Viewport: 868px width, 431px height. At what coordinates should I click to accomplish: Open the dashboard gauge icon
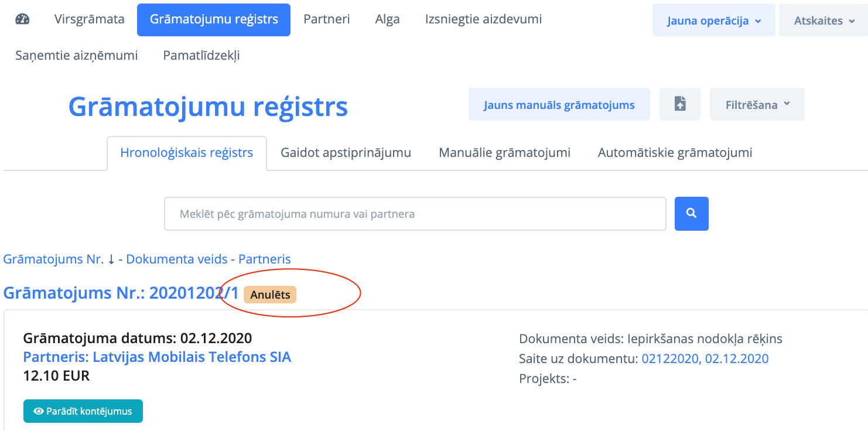coord(22,19)
